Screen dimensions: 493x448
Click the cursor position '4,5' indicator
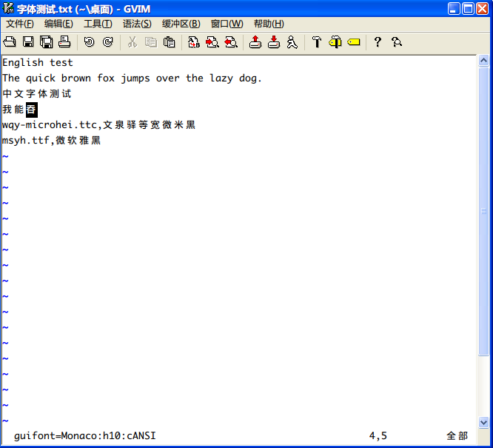click(378, 435)
